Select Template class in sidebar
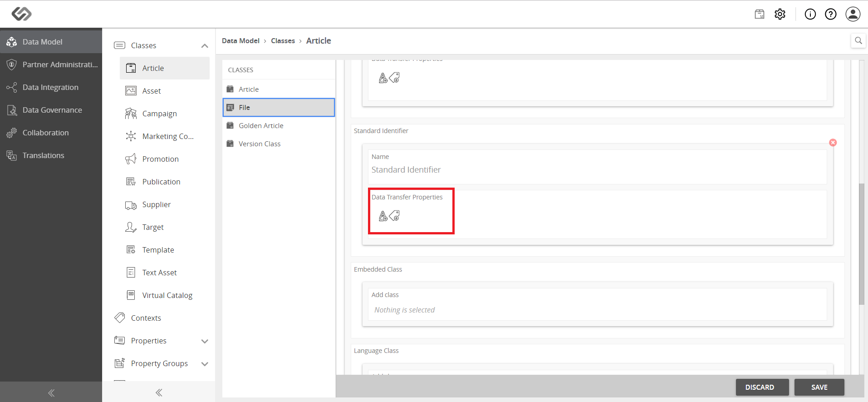868x402 pixels. point(165,250)
